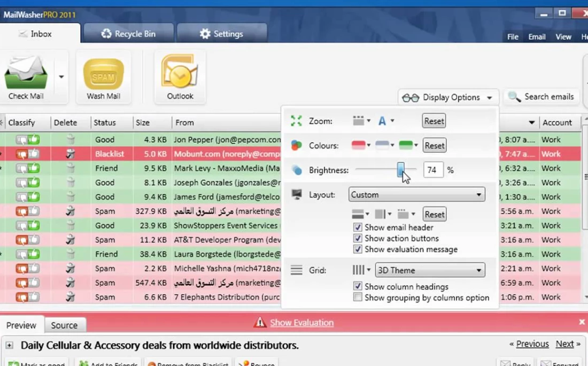Click the red colour swatch in Colours
588x366 pixels.
(x=358, y=145)
